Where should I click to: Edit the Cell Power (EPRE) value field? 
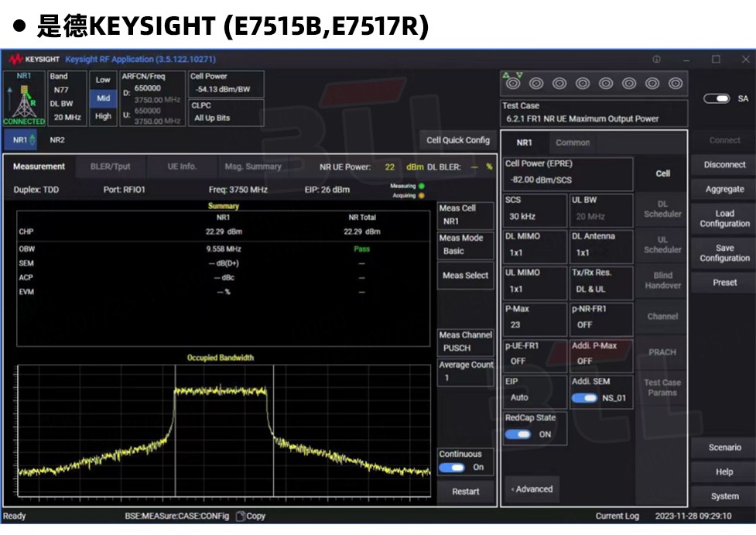pyautogui.click(x=568, y=174)
